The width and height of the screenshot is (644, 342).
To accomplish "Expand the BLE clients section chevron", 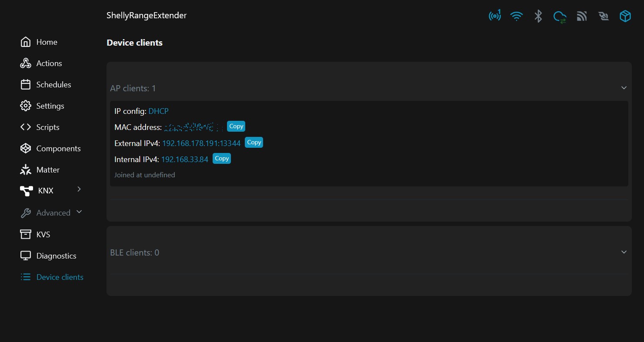I will (x=624, y=252).
